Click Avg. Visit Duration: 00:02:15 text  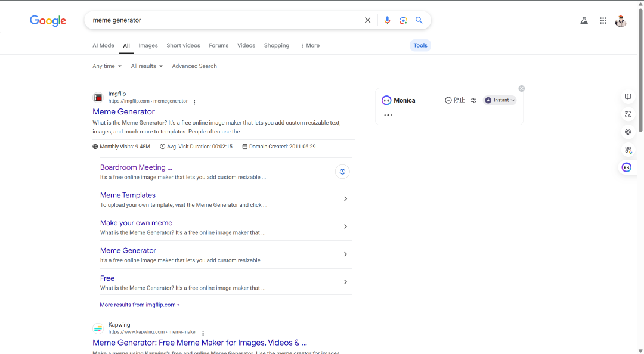coord(200,147)
